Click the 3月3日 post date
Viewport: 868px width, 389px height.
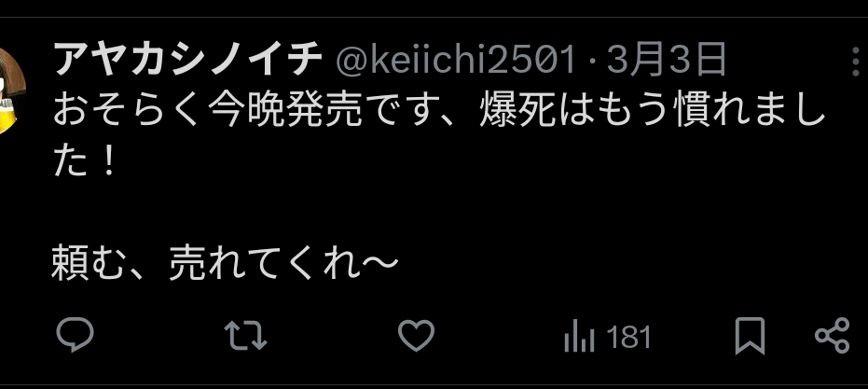(666, 60)
